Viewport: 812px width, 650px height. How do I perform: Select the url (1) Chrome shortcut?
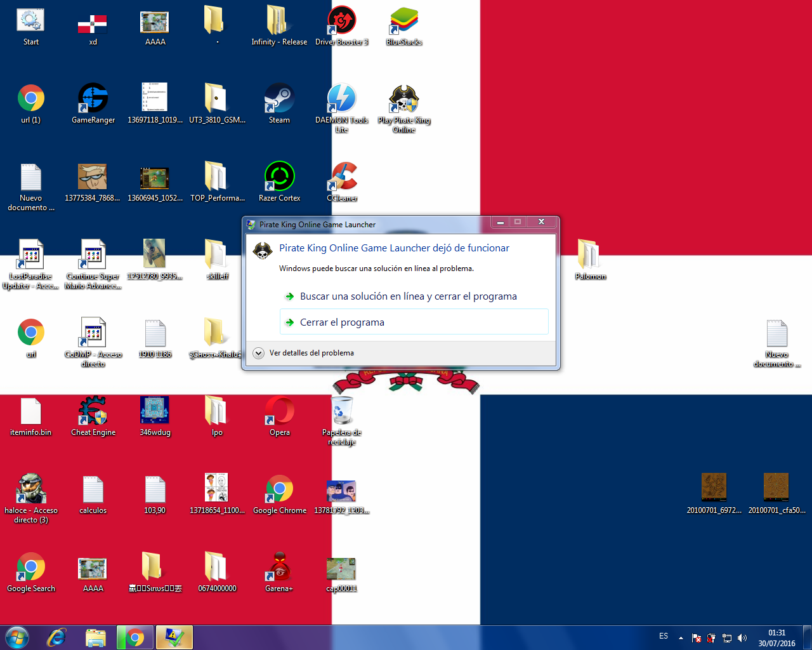coord(30,103)
